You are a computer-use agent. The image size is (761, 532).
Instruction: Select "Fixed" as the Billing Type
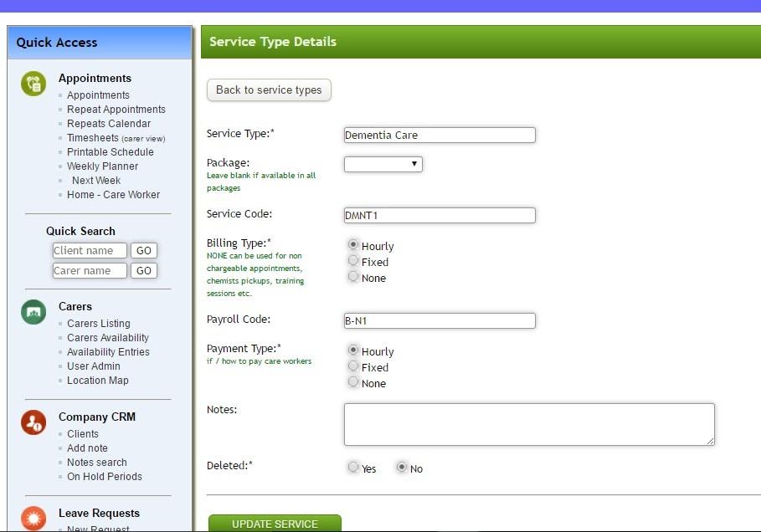(353, 261)
